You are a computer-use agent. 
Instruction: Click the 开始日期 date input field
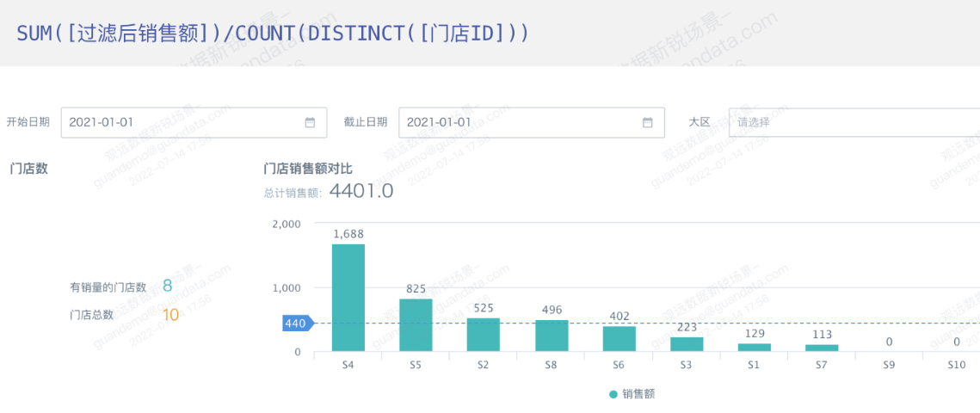pyautogui.click(x=181, y=122)
